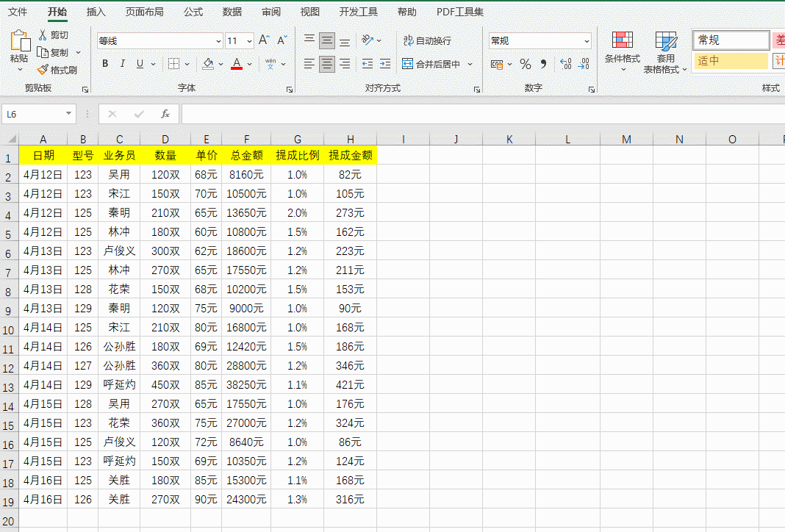Screen dimensions: 785x532
Task: Toggle horizontal center alignment
Action: point(327,63)
